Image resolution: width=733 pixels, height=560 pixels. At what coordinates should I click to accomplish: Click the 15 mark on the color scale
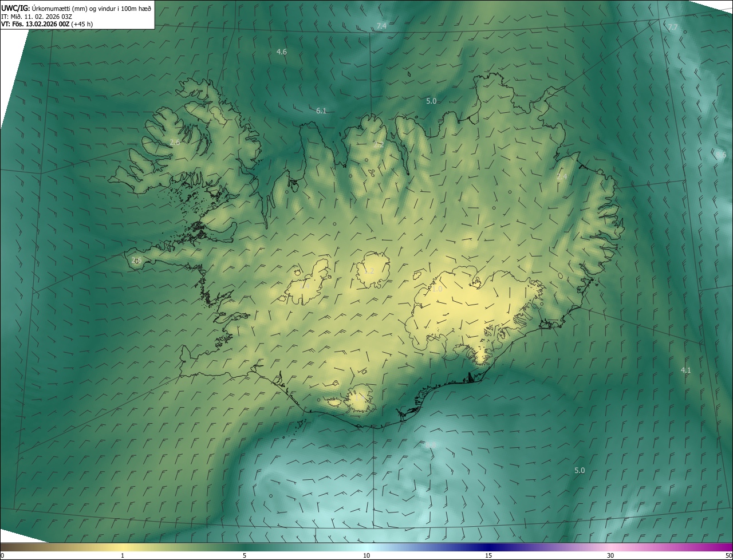pos(488,555)
